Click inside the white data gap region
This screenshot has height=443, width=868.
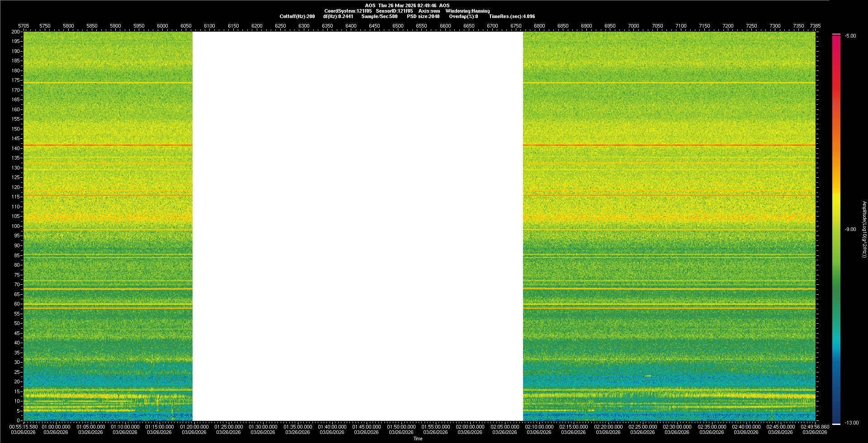click(x=358, y=226)
